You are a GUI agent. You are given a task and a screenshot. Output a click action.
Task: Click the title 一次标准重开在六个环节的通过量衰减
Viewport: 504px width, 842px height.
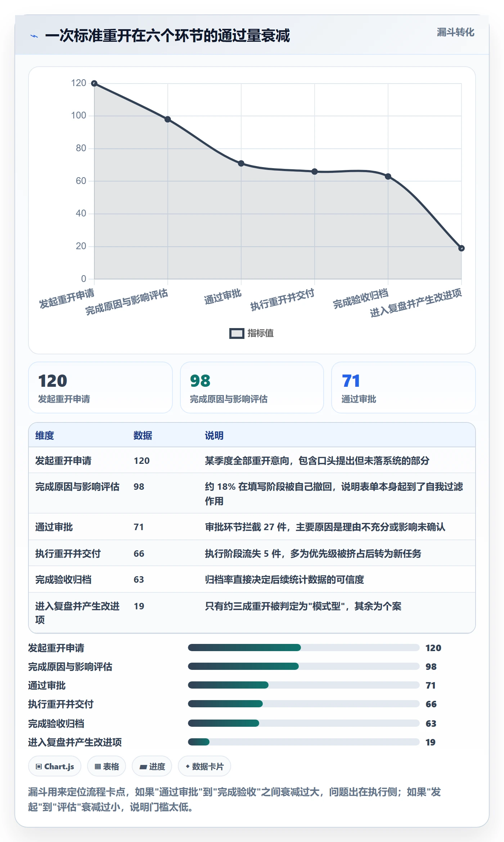click(x=167, y=36)
